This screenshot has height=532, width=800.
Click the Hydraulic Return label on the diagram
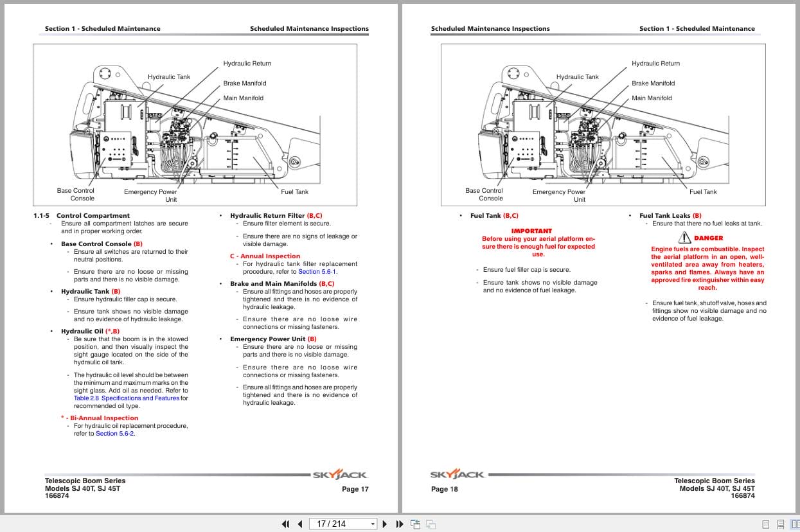247,63
